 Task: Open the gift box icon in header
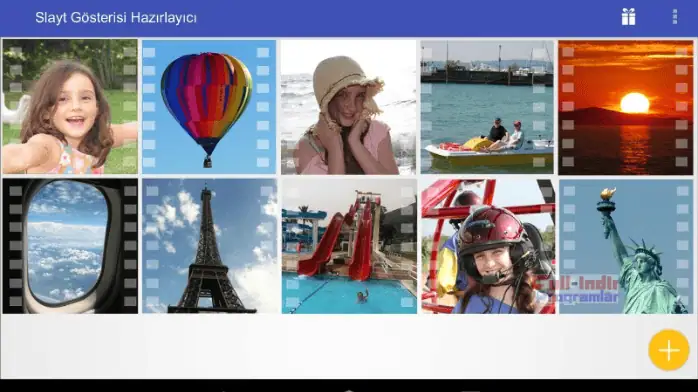pos(628,17)
